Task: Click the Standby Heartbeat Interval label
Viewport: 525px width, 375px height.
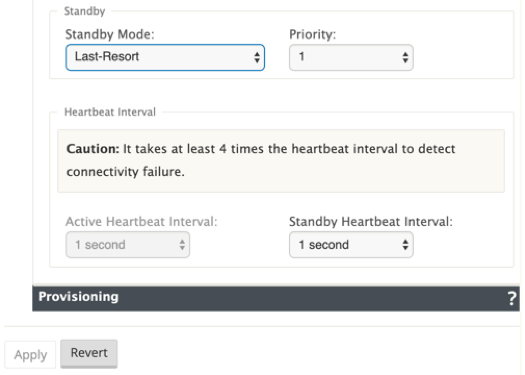Action: 371,222
